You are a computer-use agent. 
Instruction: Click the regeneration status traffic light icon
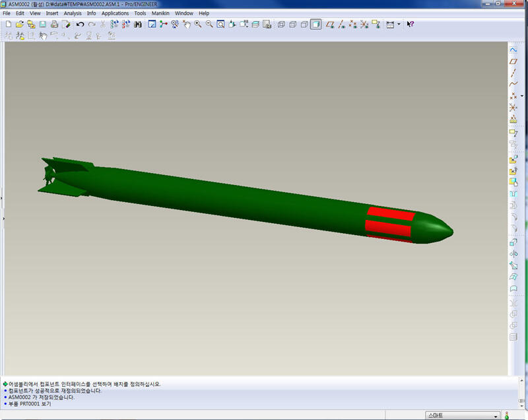coord(506,415)
